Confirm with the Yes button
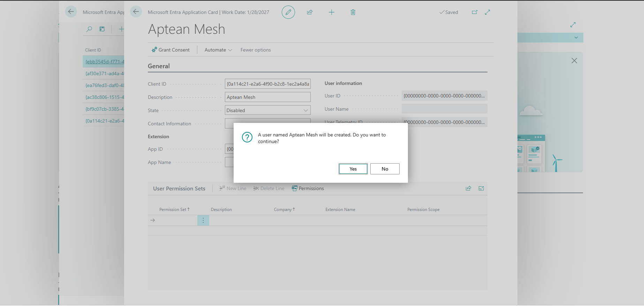The width and height of the screenshot is (644, 306). pyautogui.click(x=353, y=169)
